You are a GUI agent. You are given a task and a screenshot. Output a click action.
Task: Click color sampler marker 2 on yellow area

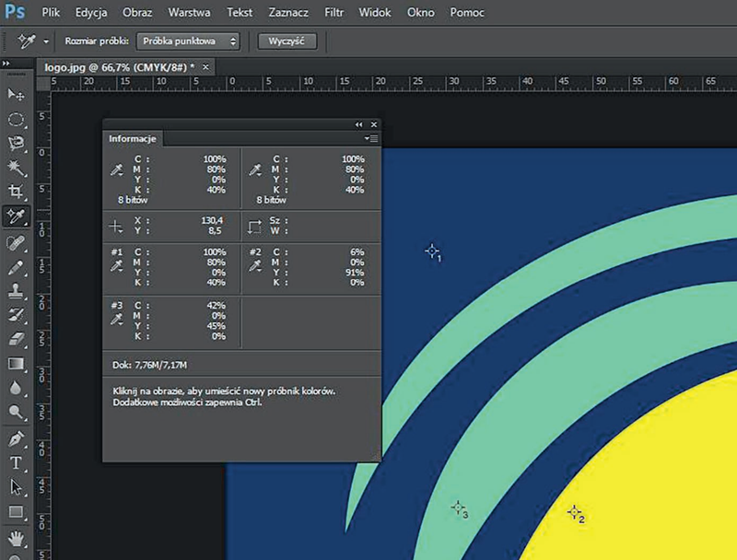tap(574, 511)
